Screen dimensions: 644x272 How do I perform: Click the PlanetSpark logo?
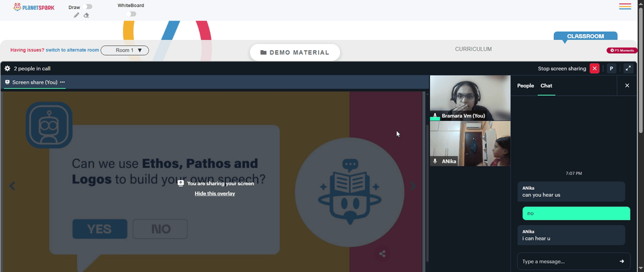[x=33, y=7]
